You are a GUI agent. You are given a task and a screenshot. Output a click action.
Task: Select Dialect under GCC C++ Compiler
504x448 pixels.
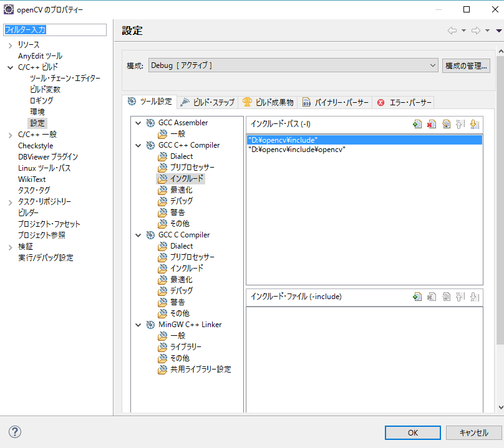pyautogui.click(x=182, y=156)
